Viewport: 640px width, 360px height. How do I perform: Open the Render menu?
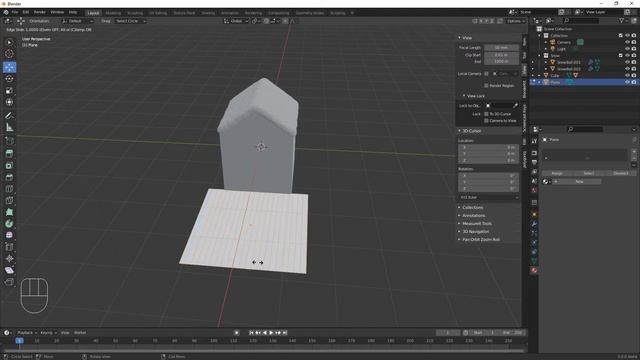pos(40,13)
